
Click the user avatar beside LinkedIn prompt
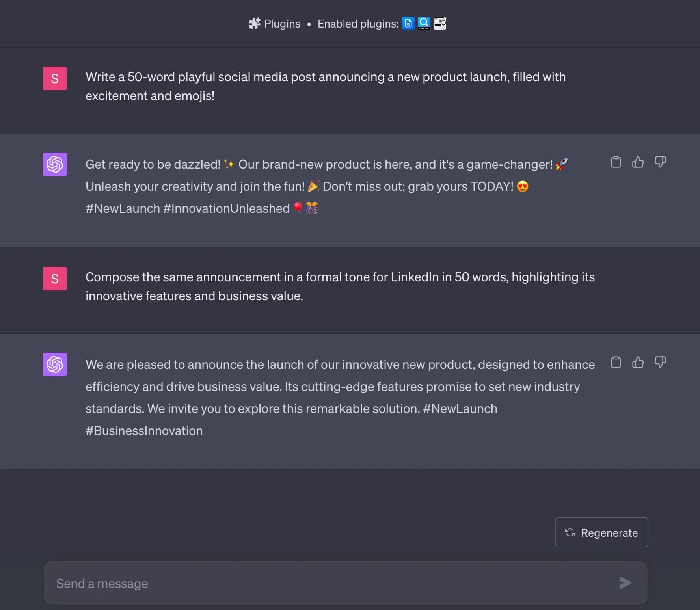[55, 279]
